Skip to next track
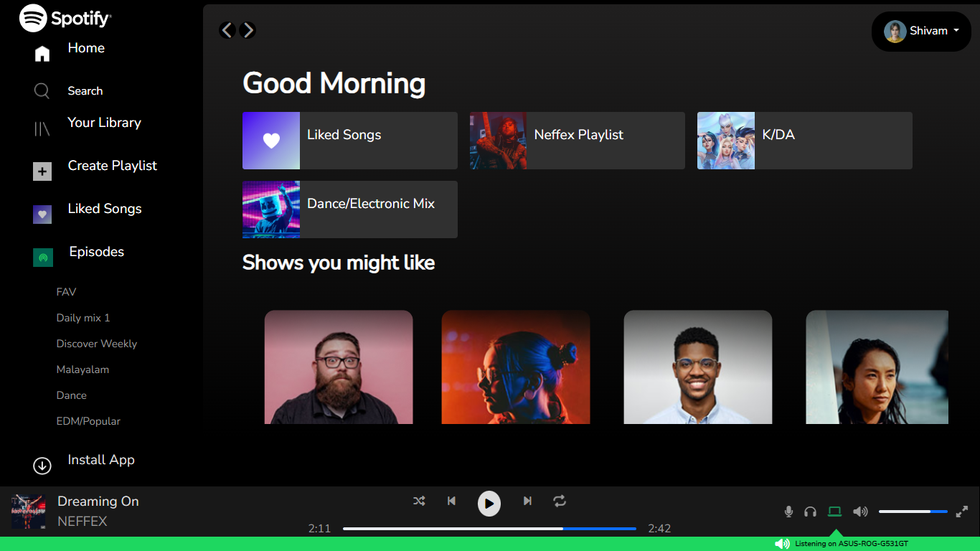980x551 pixels. pos(527,501)
